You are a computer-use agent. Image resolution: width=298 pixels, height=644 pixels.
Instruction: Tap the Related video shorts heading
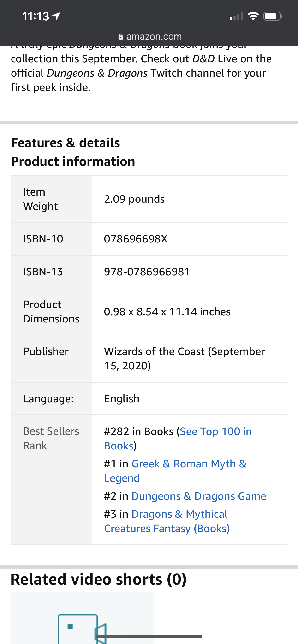click(x=98, y=579)
